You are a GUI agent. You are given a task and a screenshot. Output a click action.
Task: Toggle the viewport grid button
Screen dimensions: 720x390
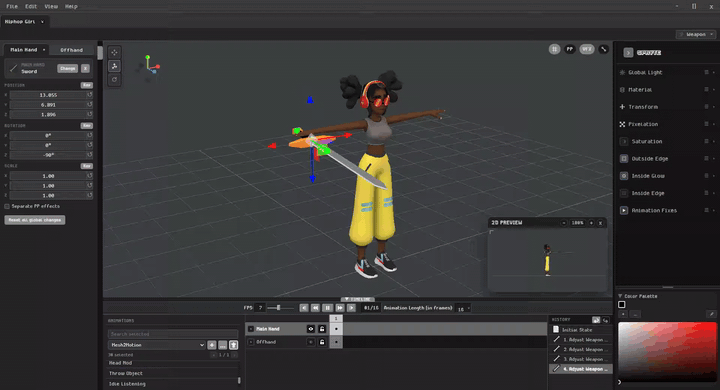pos(554,49)
